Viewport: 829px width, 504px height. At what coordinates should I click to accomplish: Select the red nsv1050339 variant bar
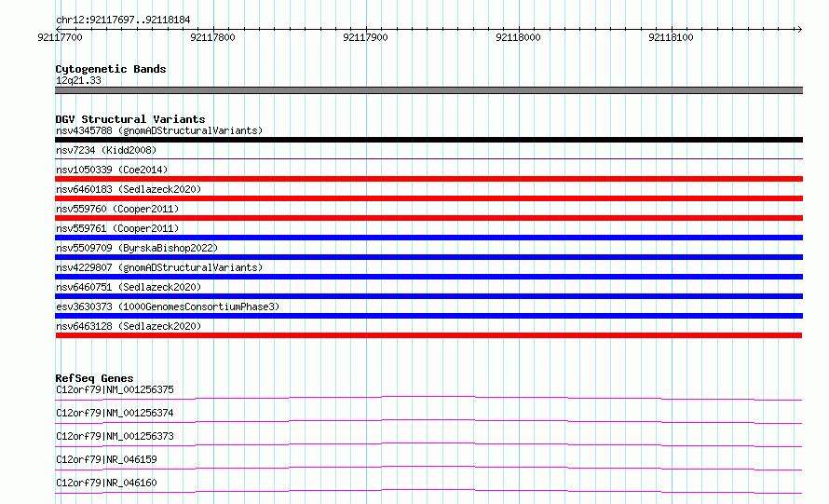click(x=428, y=179)
